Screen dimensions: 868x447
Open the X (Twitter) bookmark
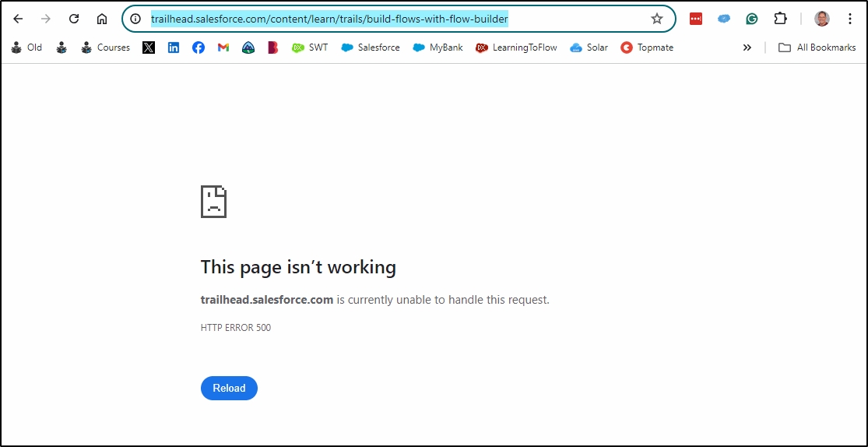(x=149, y=48)
